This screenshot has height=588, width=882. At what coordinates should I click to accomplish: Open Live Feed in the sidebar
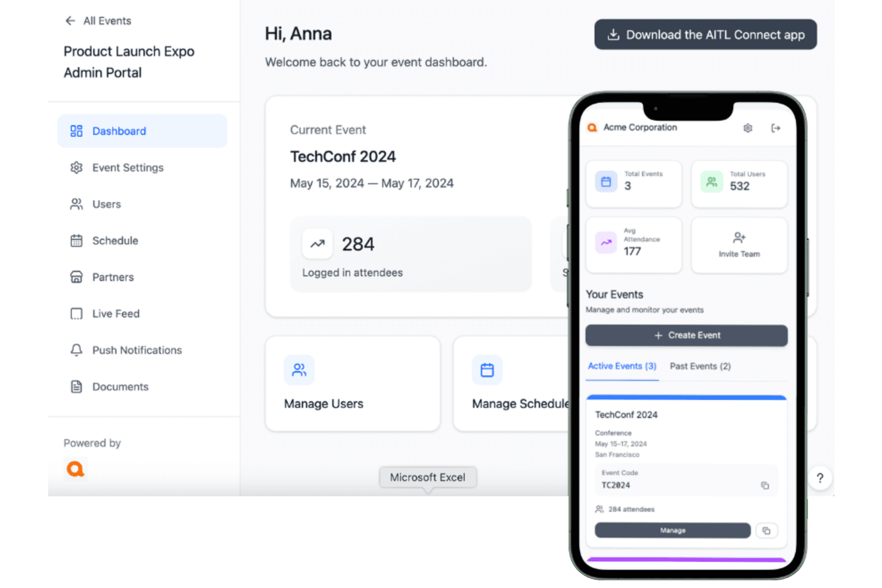coord(142,314)
